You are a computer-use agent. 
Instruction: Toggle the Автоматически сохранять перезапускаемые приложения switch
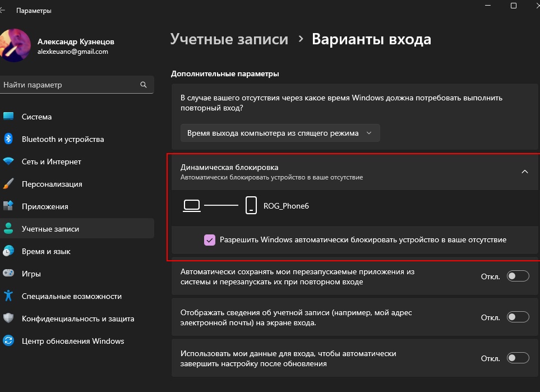pyautogui.click(x=518, y=276)
